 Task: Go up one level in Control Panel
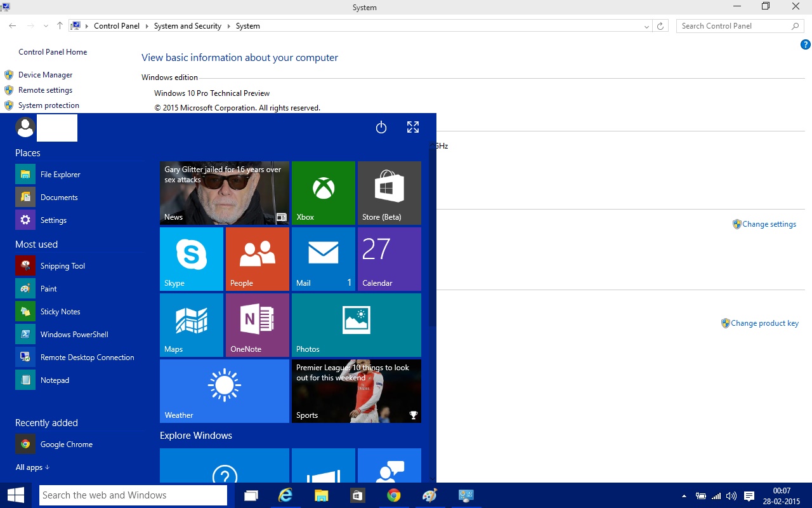point(60,26)
